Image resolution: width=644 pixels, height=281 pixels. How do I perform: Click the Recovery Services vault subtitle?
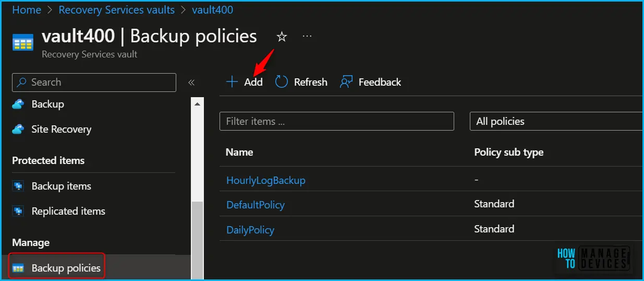pyautogui.click(x=90, y=54)
